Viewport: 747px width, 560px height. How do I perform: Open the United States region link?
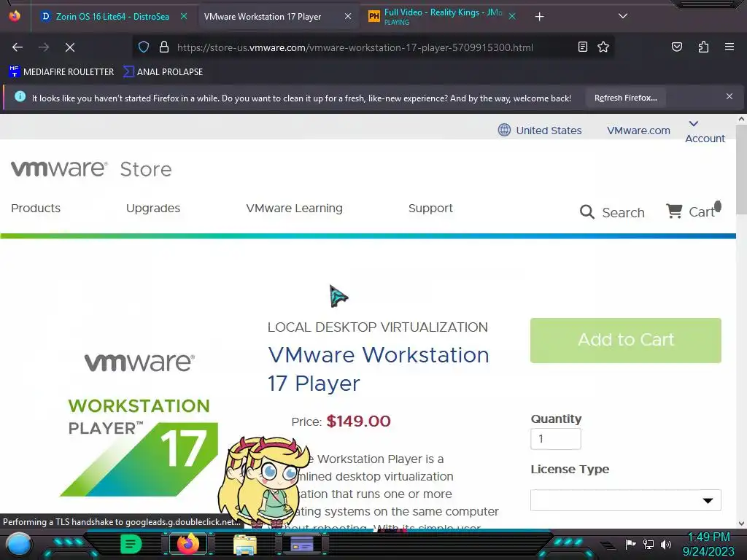point(549,131)
